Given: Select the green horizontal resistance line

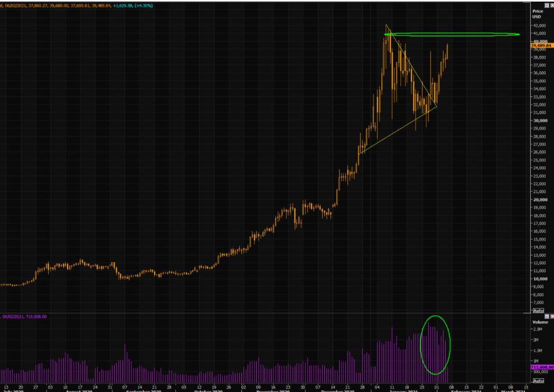Looking at the screenshot, I should point(452,35).
